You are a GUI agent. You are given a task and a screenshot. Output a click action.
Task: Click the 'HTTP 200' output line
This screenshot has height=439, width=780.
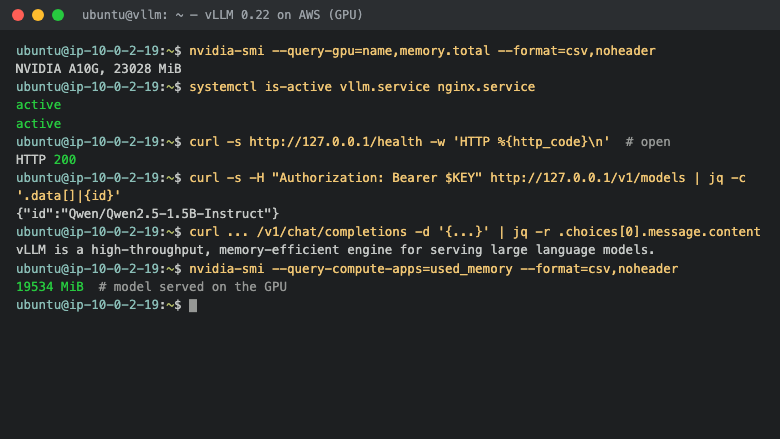click(x=46, y=160)
